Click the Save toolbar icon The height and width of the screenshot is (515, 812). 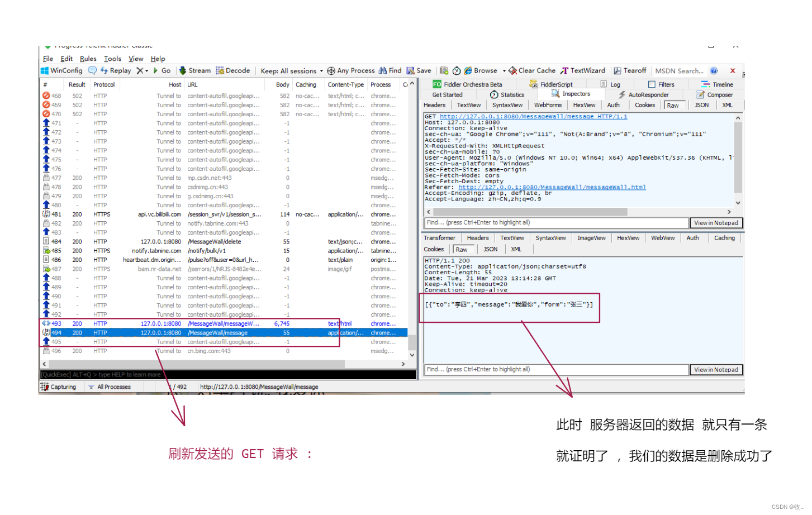pos(411,71)
